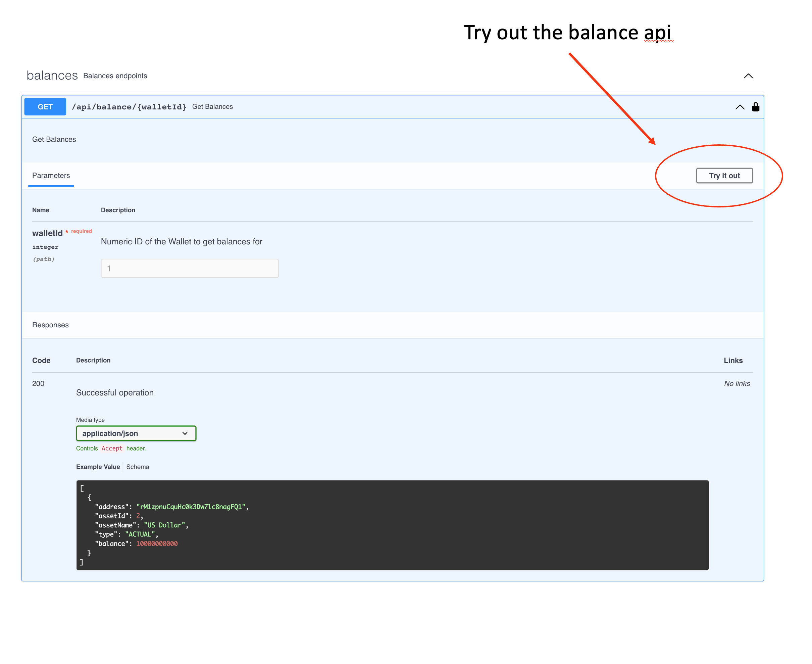Click the balance value 10000000000
The image size is (812, 664).
click(157, 543)
